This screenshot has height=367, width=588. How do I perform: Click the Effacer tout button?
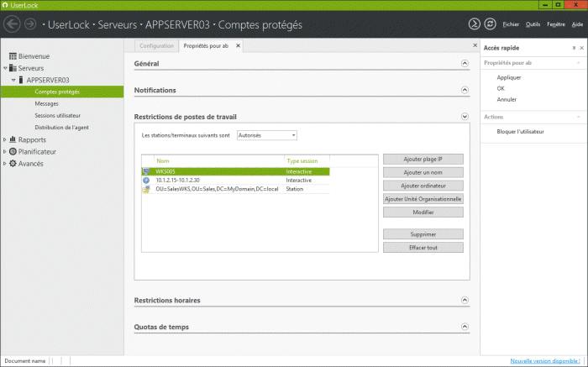(423, 248)
